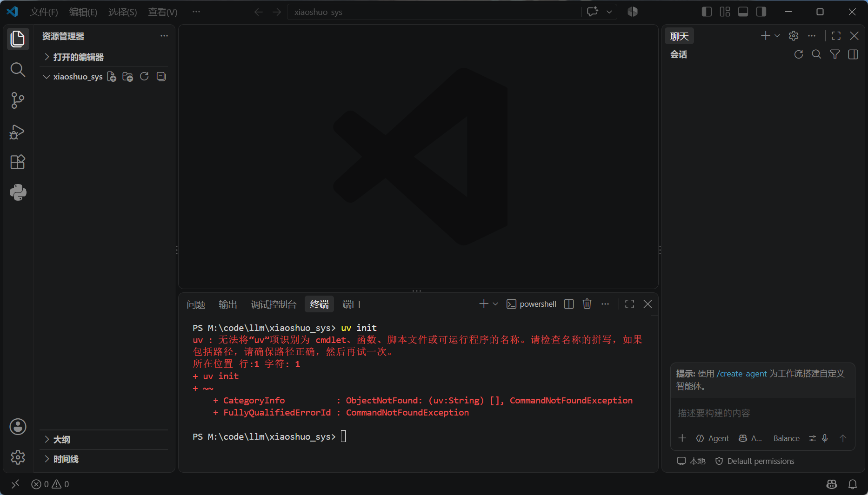The height and width of the screenshot is (495, 868).
Task: Open new terminal launch profile dropdown
Action: (x=495, y=304)
